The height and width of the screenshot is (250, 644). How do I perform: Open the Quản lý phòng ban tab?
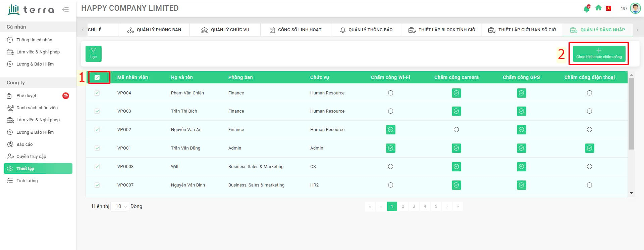click(154, 30)
